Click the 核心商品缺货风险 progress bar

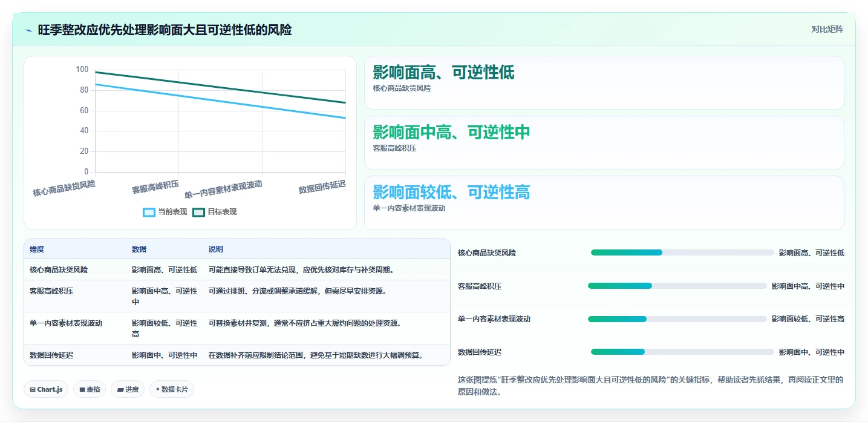(x=682, y=252)
